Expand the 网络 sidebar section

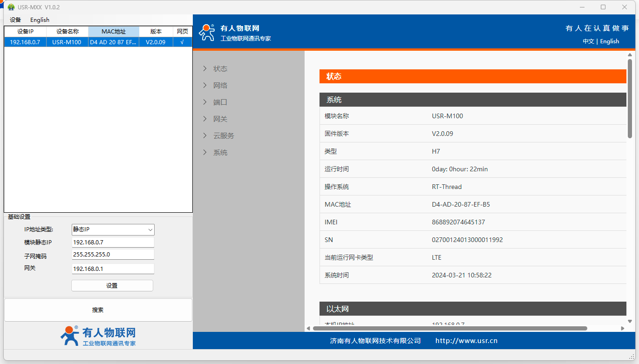[220, 86]
